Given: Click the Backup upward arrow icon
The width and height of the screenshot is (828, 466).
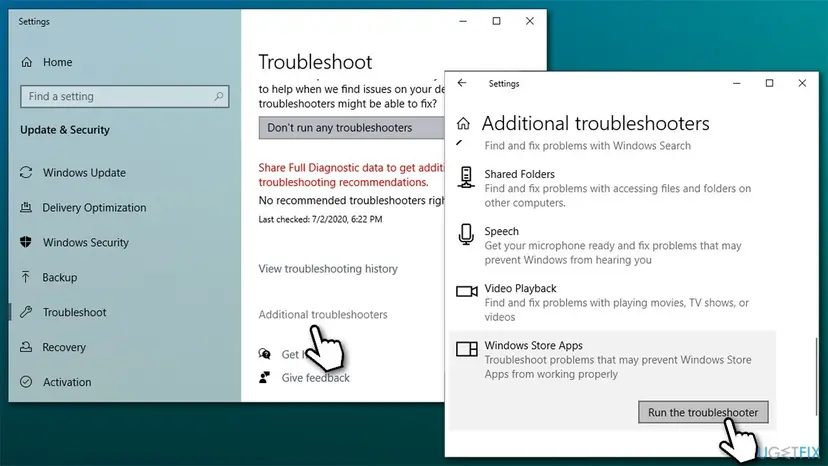Looking at the screenshot, I should (x=25, y=277).
